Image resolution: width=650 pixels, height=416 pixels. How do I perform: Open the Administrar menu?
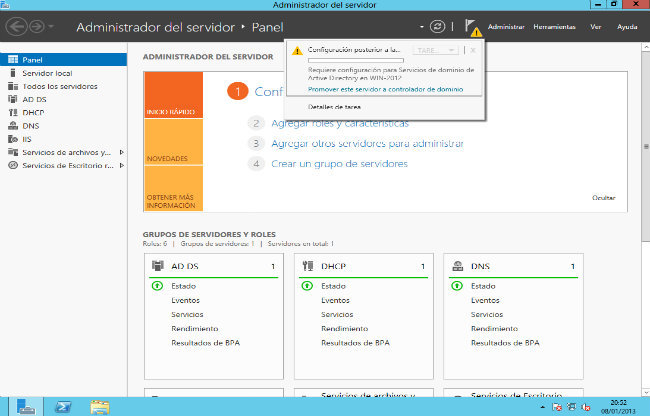(x=506, y=27)
